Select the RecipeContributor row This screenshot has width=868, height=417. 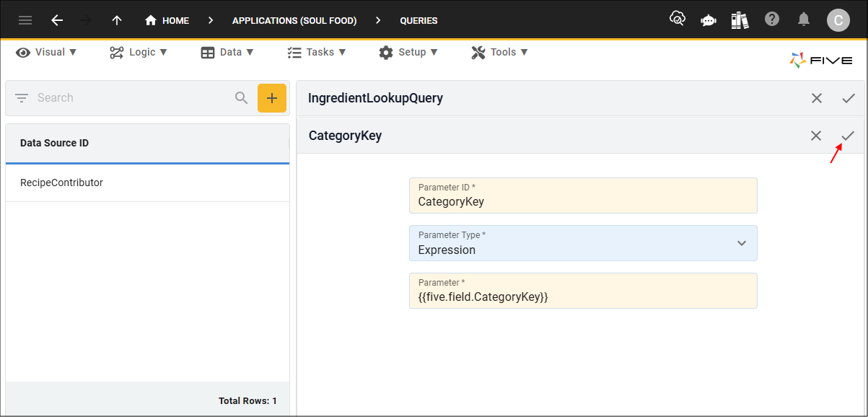147,183
